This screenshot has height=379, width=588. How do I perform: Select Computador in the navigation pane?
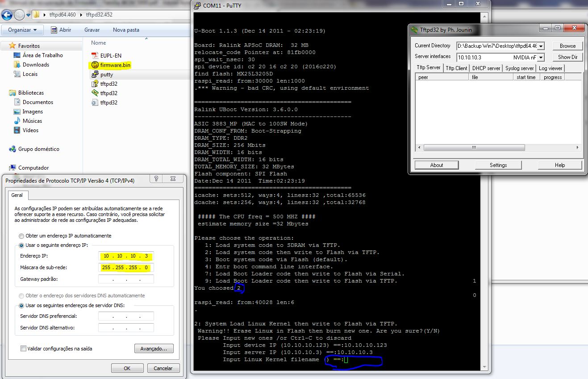click(x=33, y=168)
